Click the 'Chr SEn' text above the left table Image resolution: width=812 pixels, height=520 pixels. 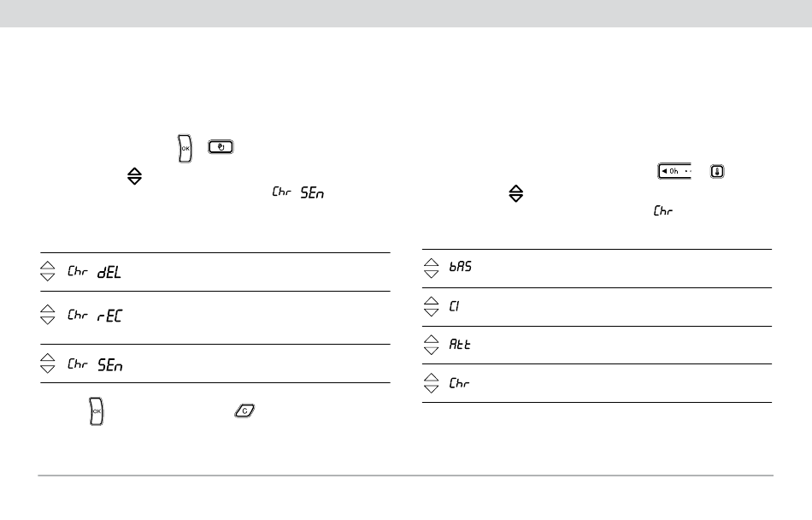298,193
